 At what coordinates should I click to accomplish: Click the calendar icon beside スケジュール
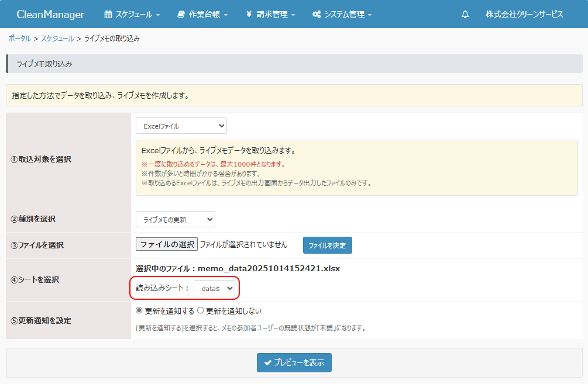pos(108,14)
